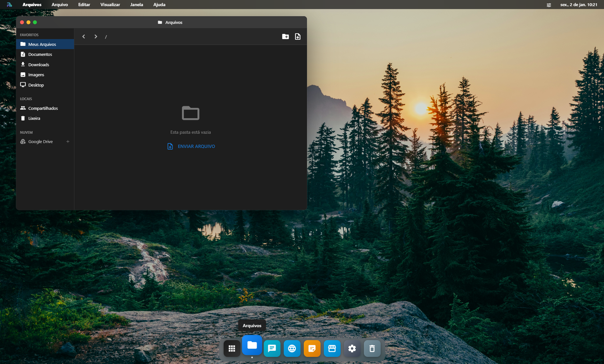
Task: Open the browser app with the globe icon
Action: click(x=292, y=348)
